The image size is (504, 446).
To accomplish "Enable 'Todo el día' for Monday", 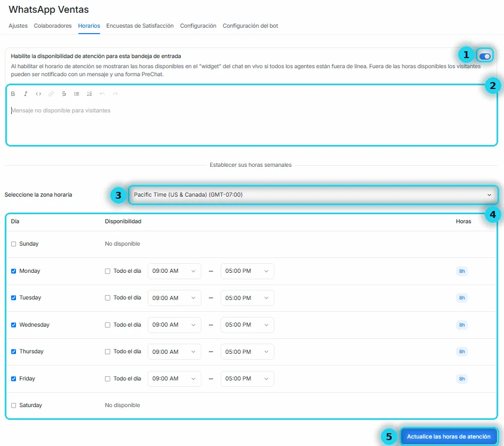I will click(108, 271).
